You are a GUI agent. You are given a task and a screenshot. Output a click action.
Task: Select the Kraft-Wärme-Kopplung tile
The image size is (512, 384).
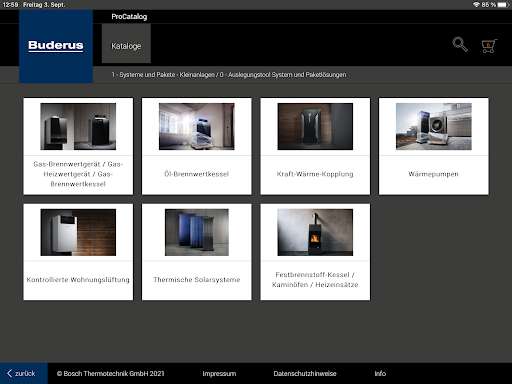(x=315, y=146)
